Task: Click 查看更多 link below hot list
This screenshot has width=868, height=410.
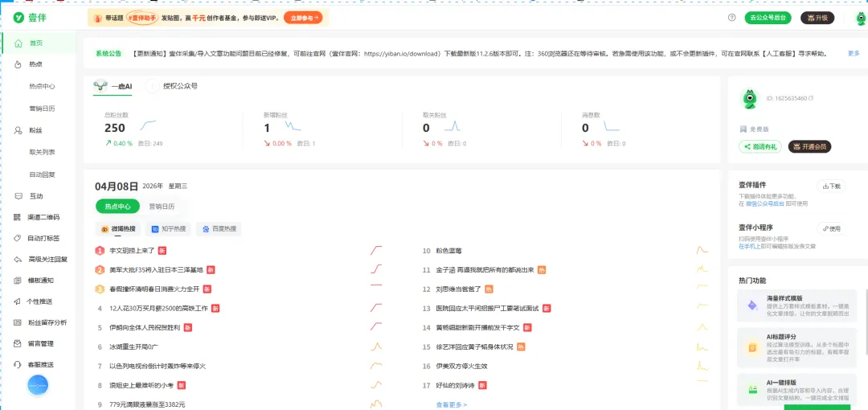Action: tap(451, 405)
